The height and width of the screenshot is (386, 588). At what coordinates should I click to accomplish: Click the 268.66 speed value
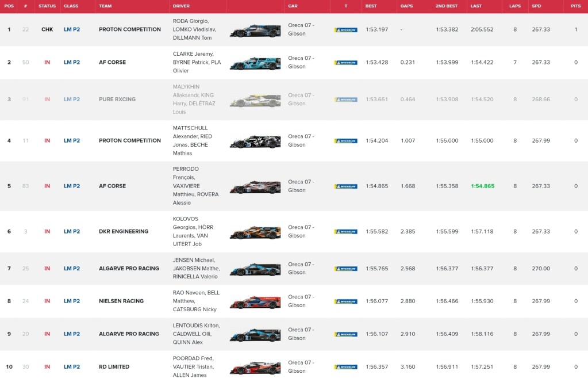[x=541, y=100]
